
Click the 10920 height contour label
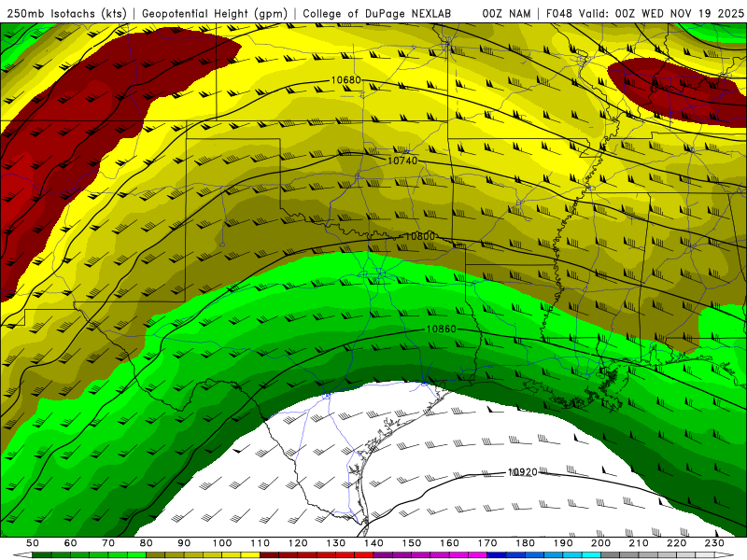(x=523, y=472)
